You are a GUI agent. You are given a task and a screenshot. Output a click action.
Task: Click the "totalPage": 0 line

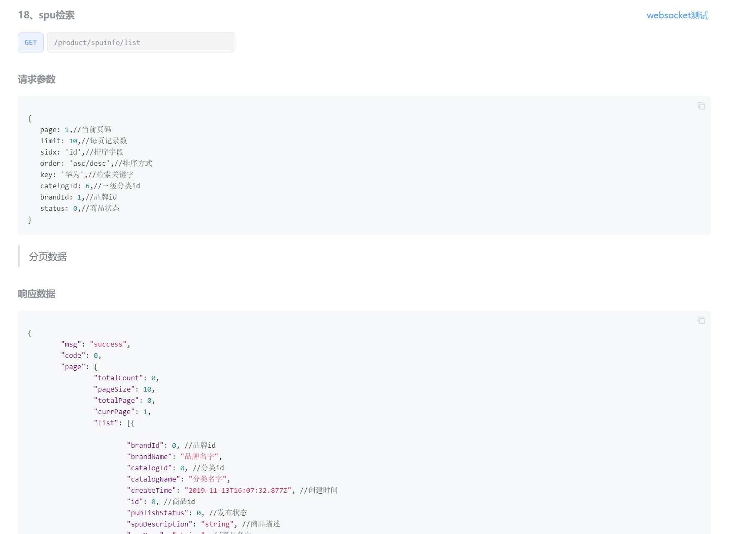(124, 400)
